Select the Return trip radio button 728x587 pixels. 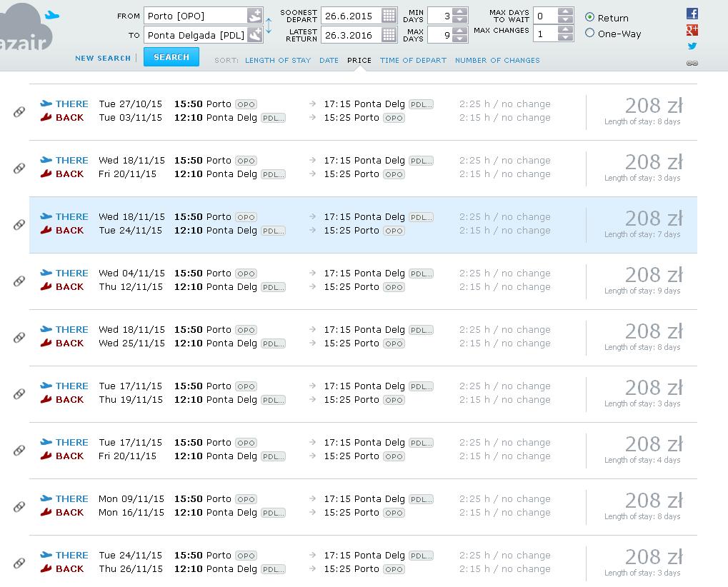click(589, 17)
